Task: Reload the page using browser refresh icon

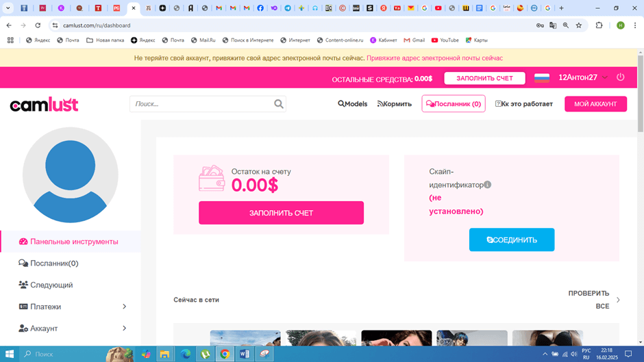Action: point(38,25)
